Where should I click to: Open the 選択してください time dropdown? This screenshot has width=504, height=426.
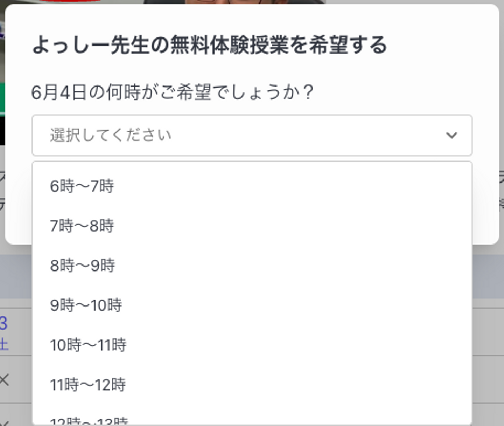coord(252,135)
